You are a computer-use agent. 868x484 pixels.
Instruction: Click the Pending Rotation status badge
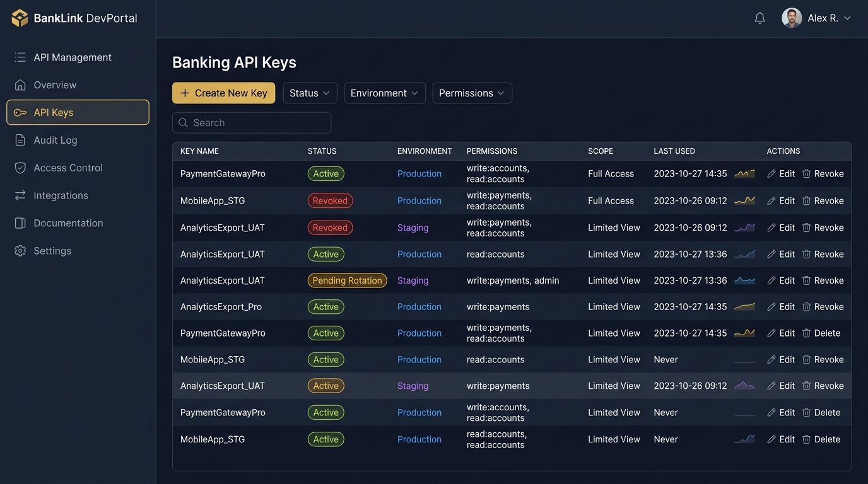coord(348,280)
